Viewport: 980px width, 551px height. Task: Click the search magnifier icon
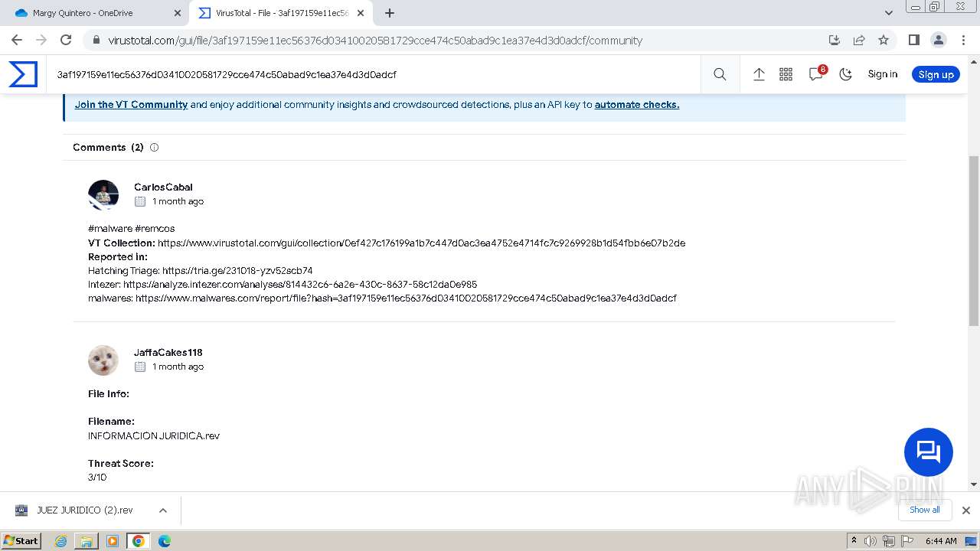[x=720, y=74]
